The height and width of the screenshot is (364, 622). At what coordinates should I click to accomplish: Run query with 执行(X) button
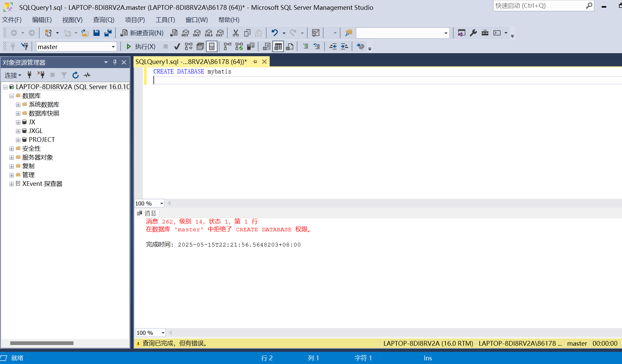tap(141, 46)
